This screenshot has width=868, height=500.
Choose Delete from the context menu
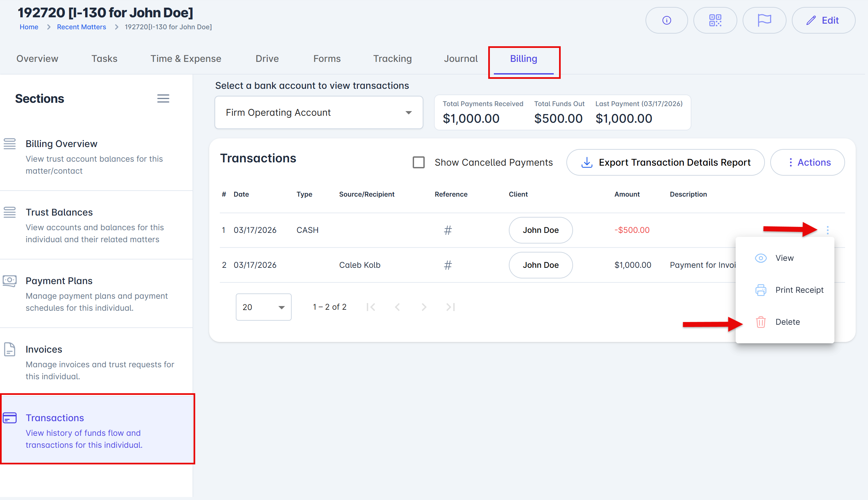click(787, 322)
